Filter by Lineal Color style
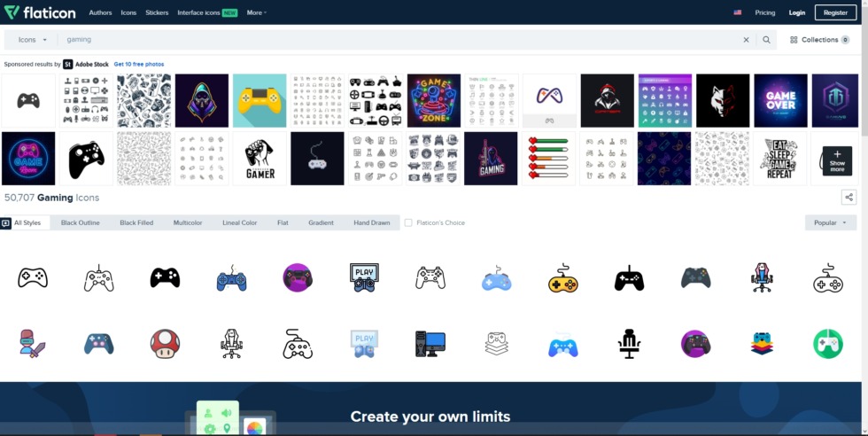The image size is (868, 436). [x=240, y=222]
